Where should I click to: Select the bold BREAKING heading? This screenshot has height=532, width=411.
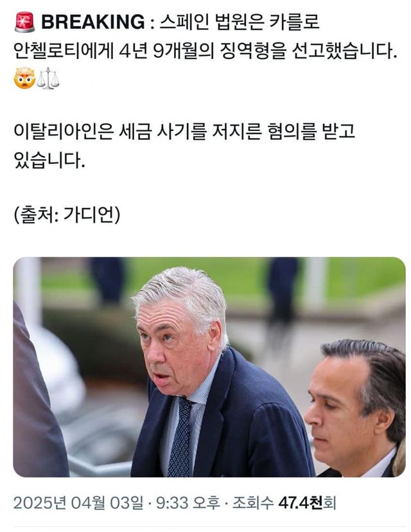click(x=93, y=22)
